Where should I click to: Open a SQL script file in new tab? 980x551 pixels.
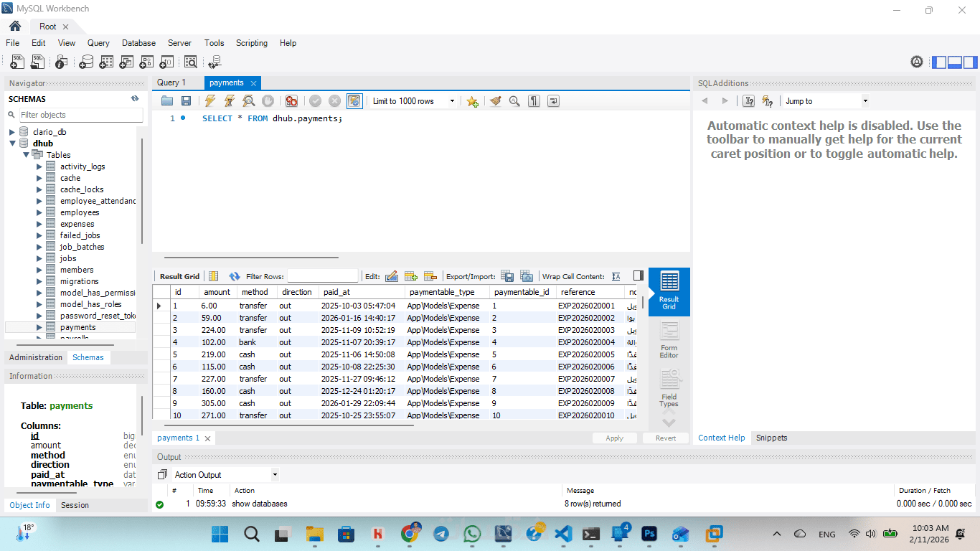tap(37, 62)
